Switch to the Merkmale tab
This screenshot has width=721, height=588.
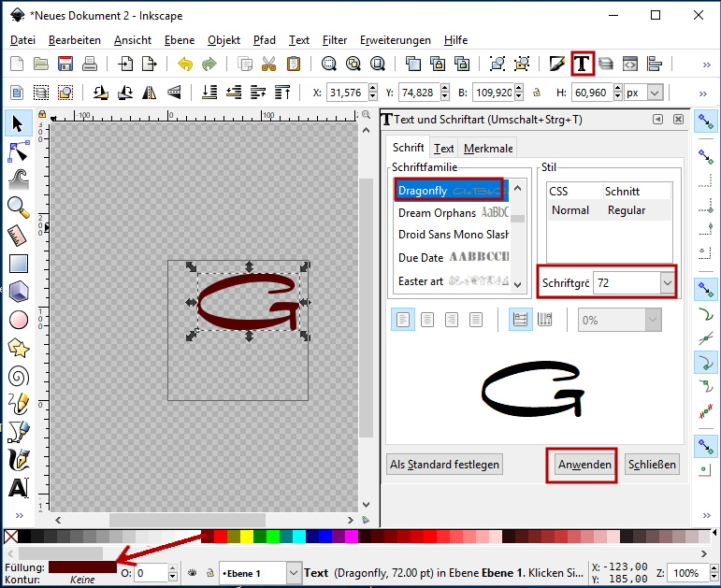488,149
